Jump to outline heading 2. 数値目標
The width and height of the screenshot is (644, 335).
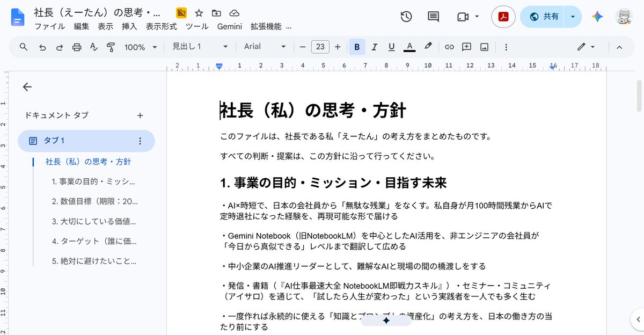(x=95, y=201)
